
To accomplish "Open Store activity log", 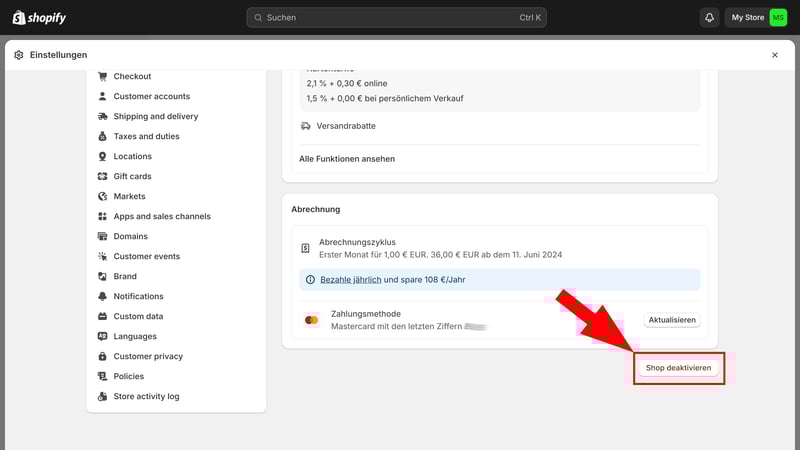I will point(146,396).
